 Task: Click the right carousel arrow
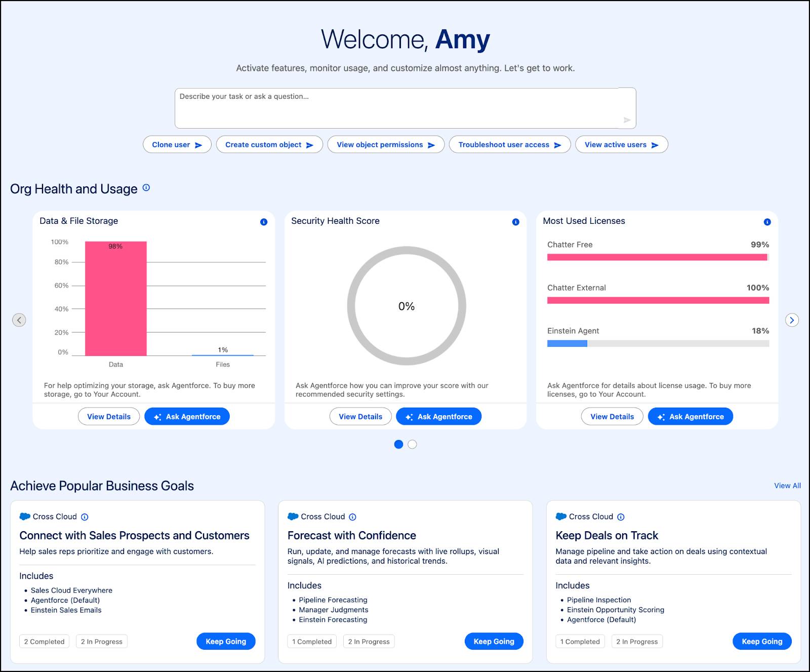click(792, 320)
